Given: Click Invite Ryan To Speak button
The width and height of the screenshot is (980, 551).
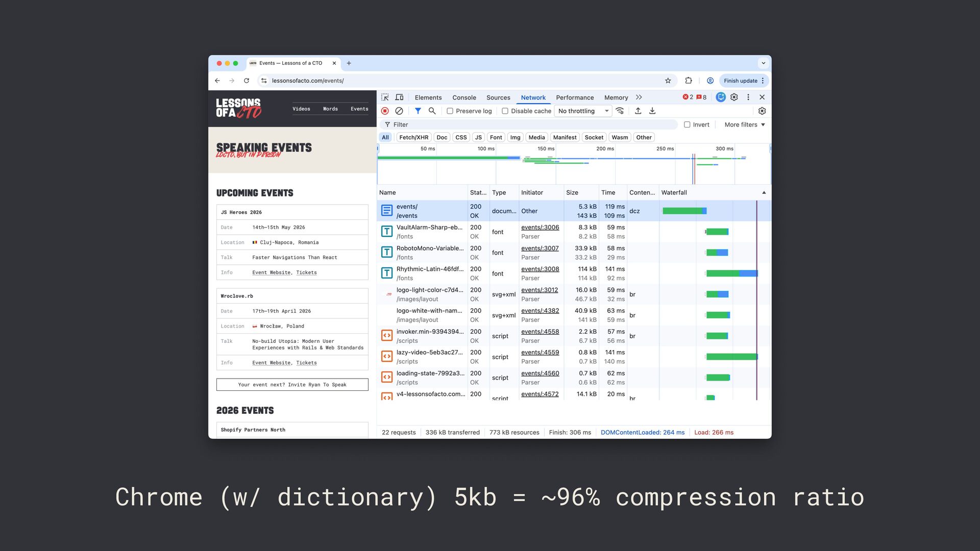Looking at the screenshot, I should point(292,385).
